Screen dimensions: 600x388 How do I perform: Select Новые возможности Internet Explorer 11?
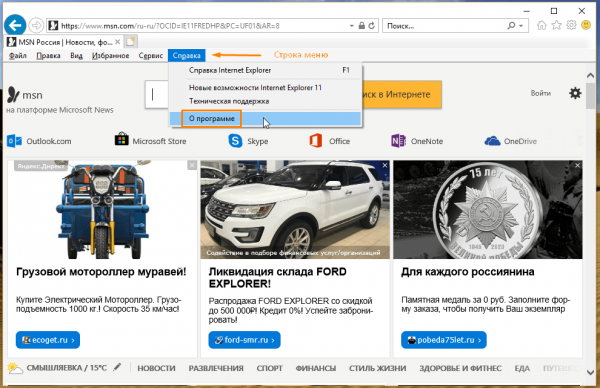coord(266,88)
